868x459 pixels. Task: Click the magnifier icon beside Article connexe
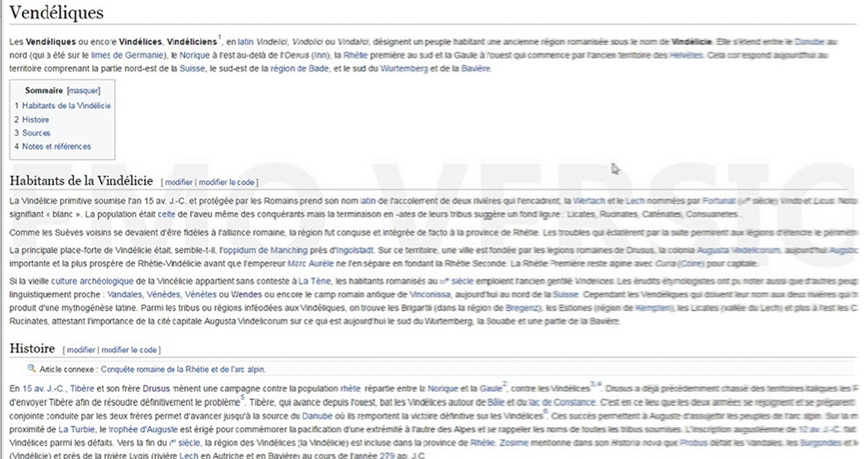point(31,369)
